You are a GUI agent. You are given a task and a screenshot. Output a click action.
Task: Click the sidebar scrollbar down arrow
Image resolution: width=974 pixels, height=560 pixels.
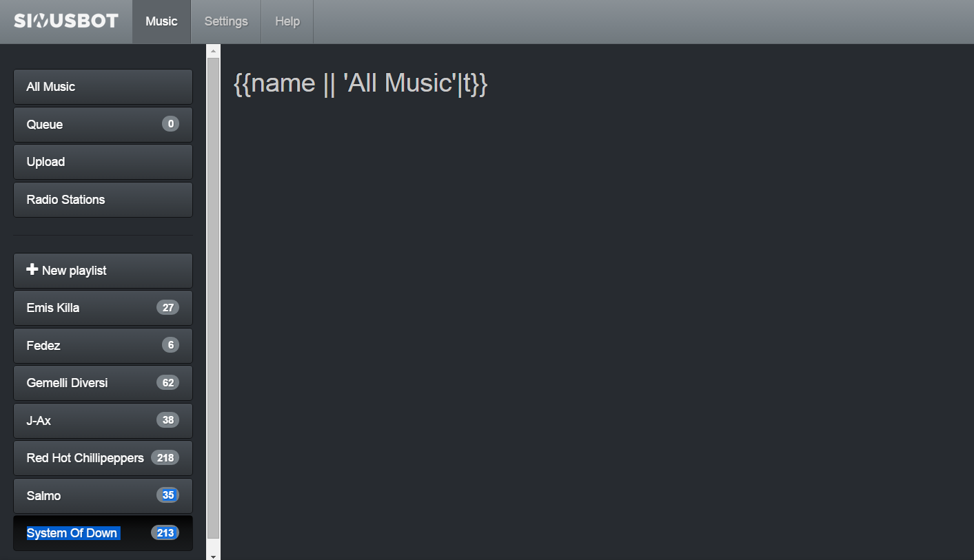pyautogui.click(x=213, y=555)
